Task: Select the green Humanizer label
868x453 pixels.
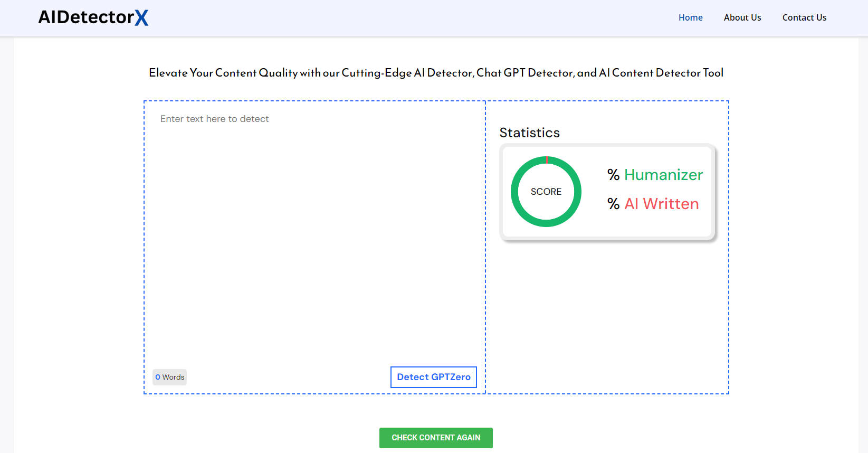Action: pos(663,175)
